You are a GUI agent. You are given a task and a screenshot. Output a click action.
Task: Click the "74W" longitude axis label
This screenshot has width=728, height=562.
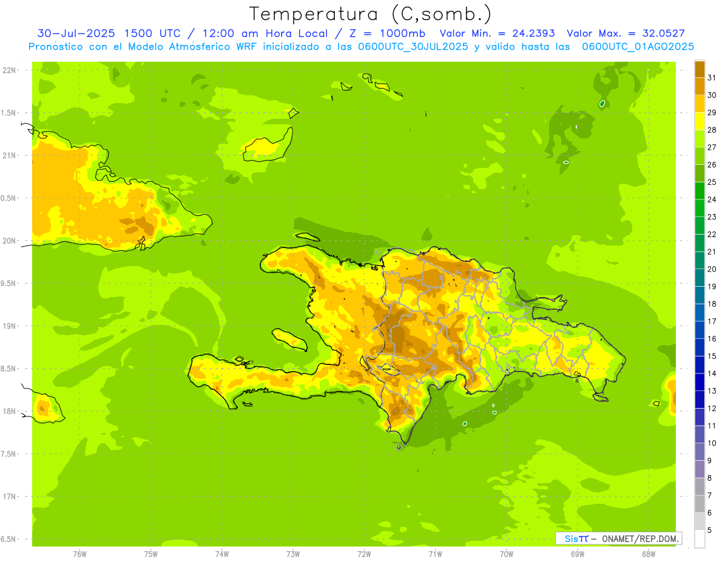coord(222,554)
